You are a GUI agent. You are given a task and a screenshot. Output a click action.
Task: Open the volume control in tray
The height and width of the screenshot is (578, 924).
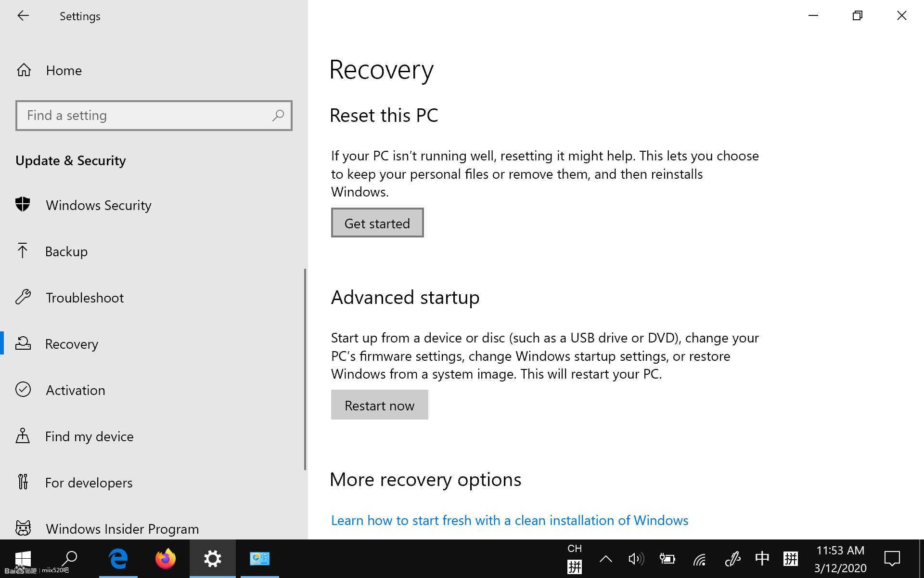(636, 559)
